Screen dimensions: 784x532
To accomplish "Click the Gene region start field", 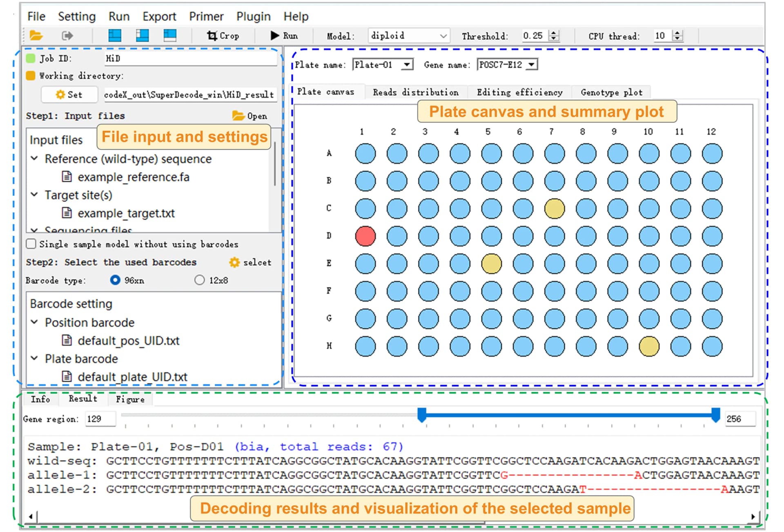I will pos(100,419).
